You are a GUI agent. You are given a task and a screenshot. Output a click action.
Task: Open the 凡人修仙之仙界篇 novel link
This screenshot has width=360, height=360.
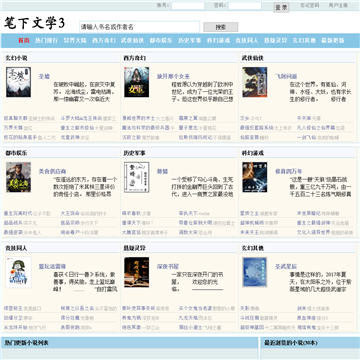(x=316, y=128)
